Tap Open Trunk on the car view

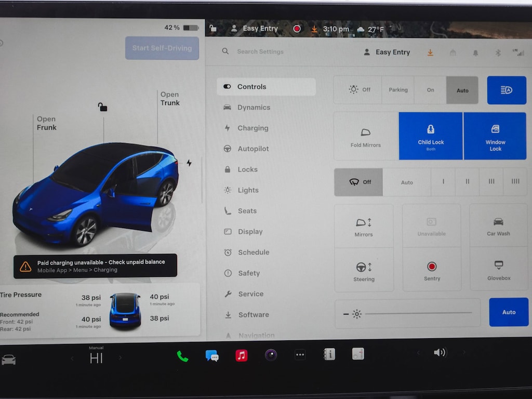pos(169,99)
